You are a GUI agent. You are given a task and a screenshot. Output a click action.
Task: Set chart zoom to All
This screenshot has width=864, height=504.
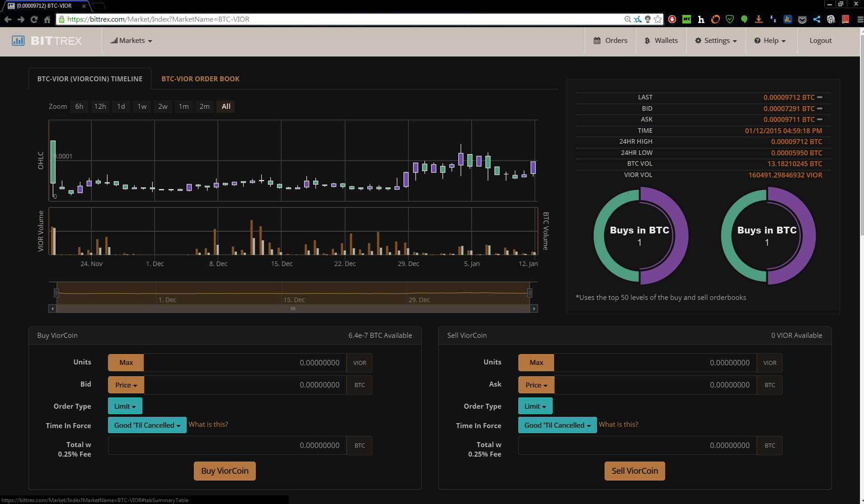point(226,107)
